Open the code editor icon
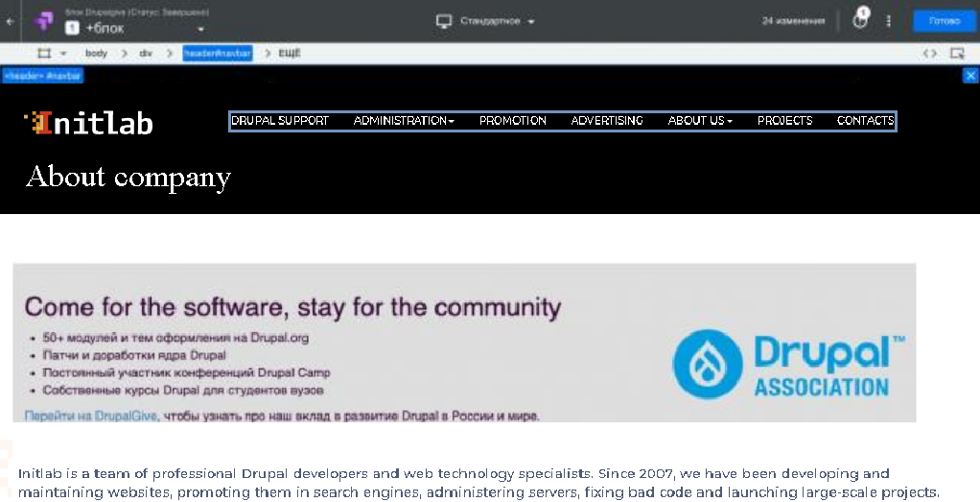The width and height of the screenshot is (980, 502). pyautogui.click(x=929, y=53)
